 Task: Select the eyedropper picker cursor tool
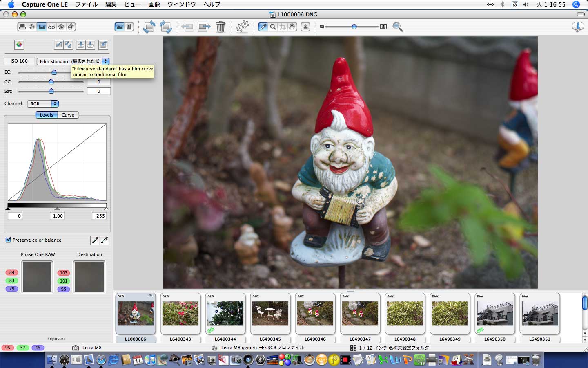[x=263, y=27]
